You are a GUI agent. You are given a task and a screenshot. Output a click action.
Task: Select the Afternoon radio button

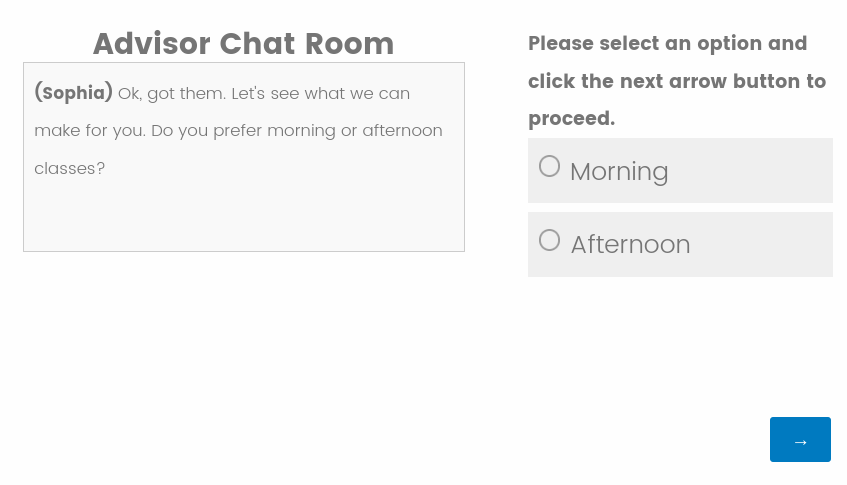click(549, 240)
